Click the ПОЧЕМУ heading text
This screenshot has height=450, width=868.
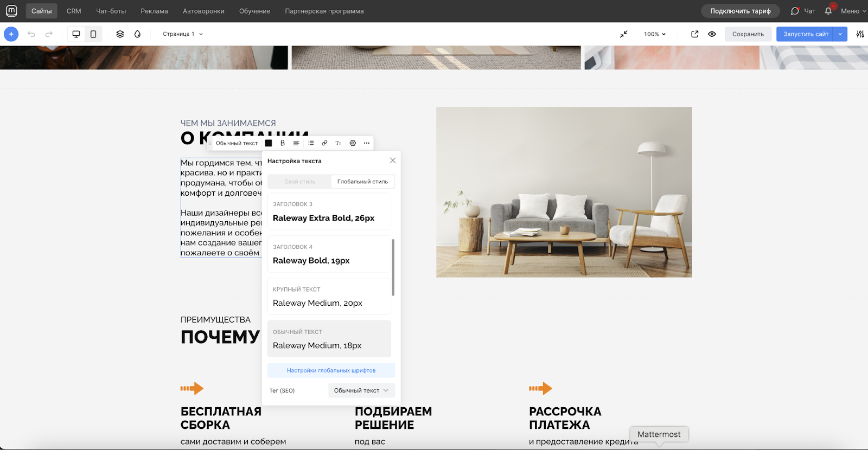tap(220, 337)
